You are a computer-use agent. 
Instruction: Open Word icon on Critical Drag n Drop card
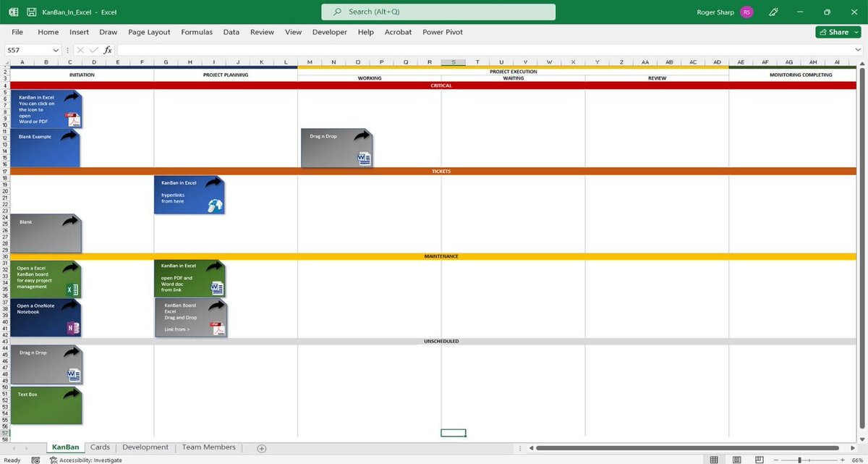pos(364,159)
